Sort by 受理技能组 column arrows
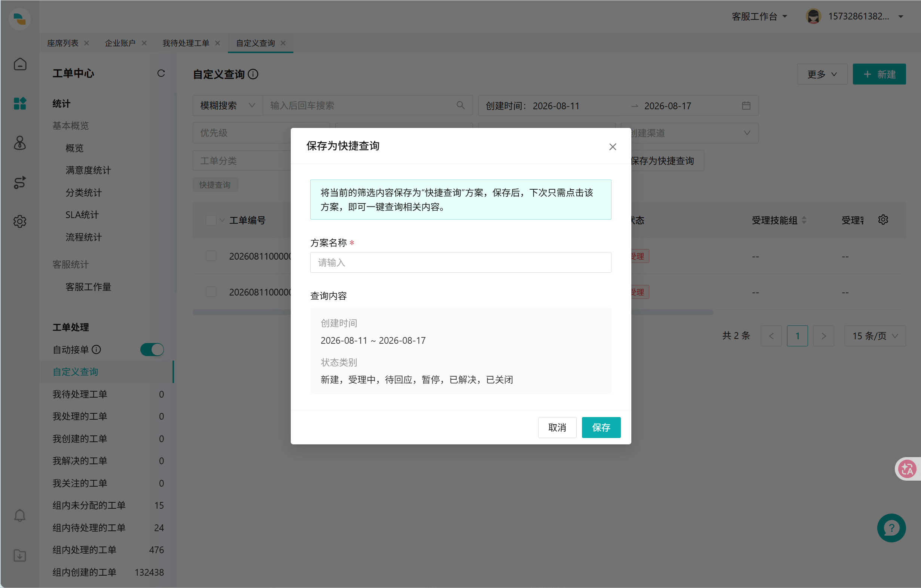 coord(804,220)
